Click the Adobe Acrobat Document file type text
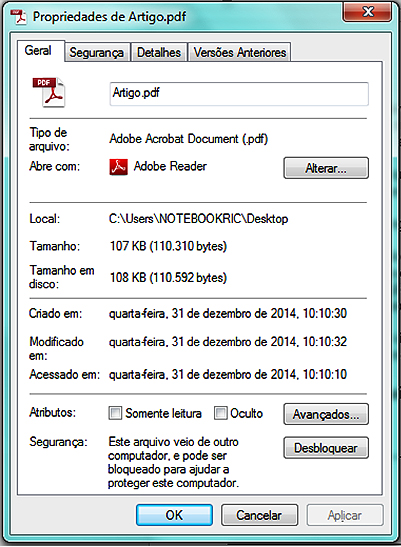 [x=188, y=139]
